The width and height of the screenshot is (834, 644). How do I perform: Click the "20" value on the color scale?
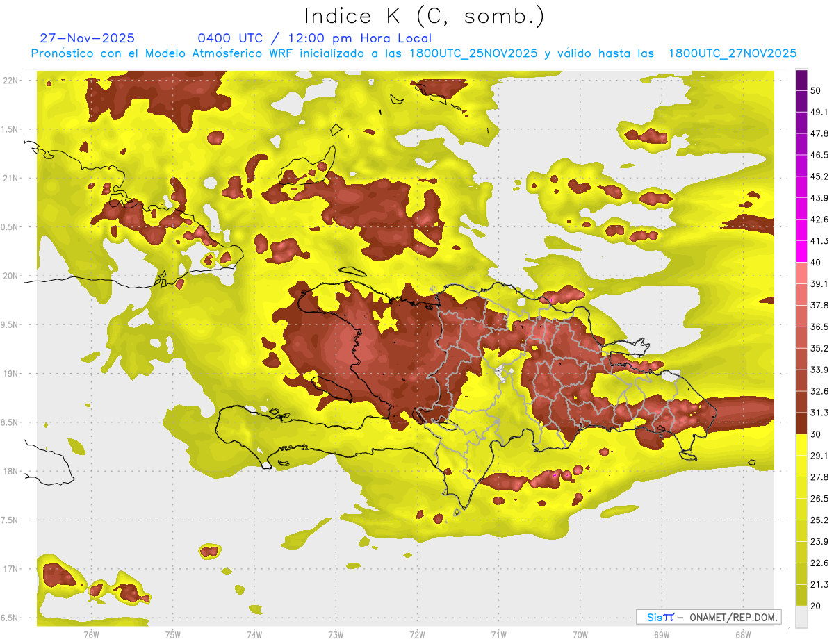point(817,606)
